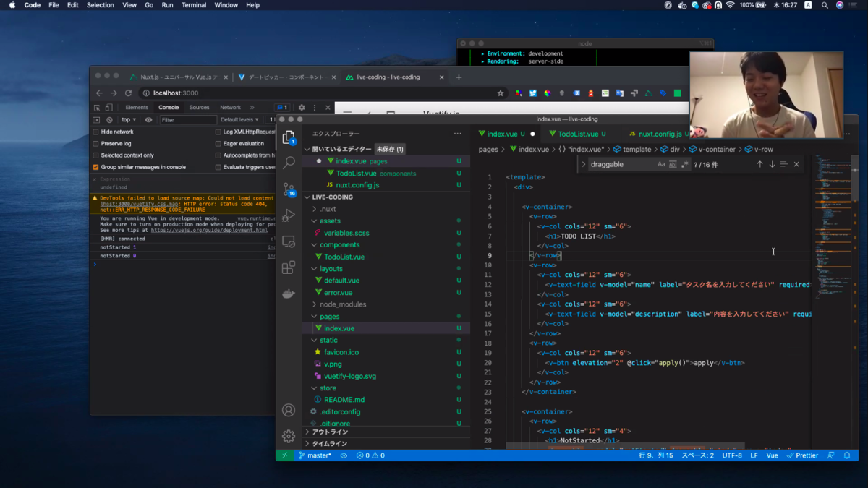
Task: Enable the Preserve log checkbox
Action: [x=95, y=144]
